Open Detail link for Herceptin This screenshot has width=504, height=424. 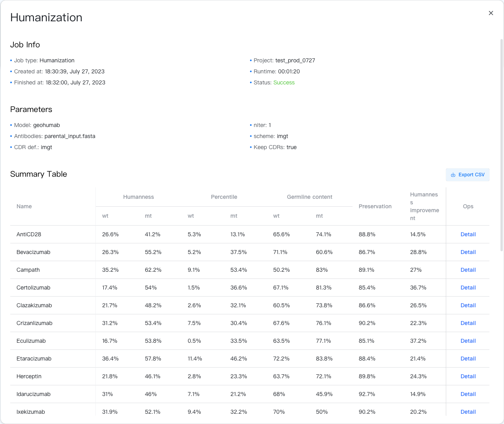468,376
